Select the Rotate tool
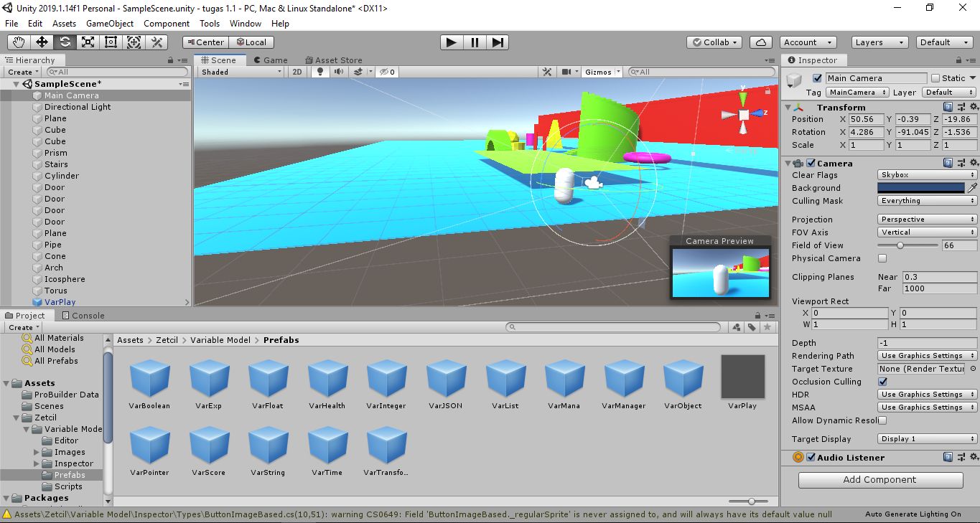 pos(65,42)
